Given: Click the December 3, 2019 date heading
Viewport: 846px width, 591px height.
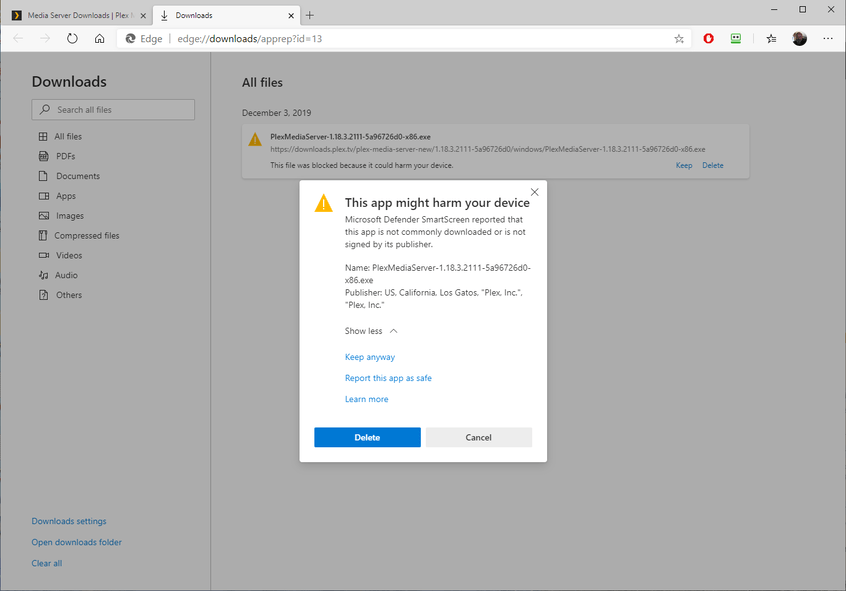Looking at the screenshot, I should click(276, 113).
